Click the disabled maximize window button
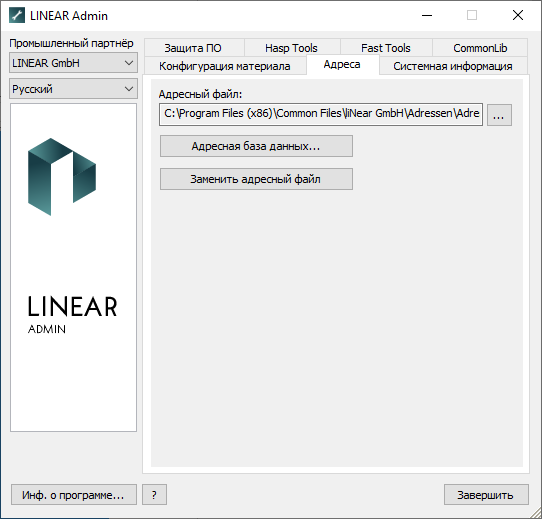The height and width of the screenshot is (519, 542). (x=472, y=16)
